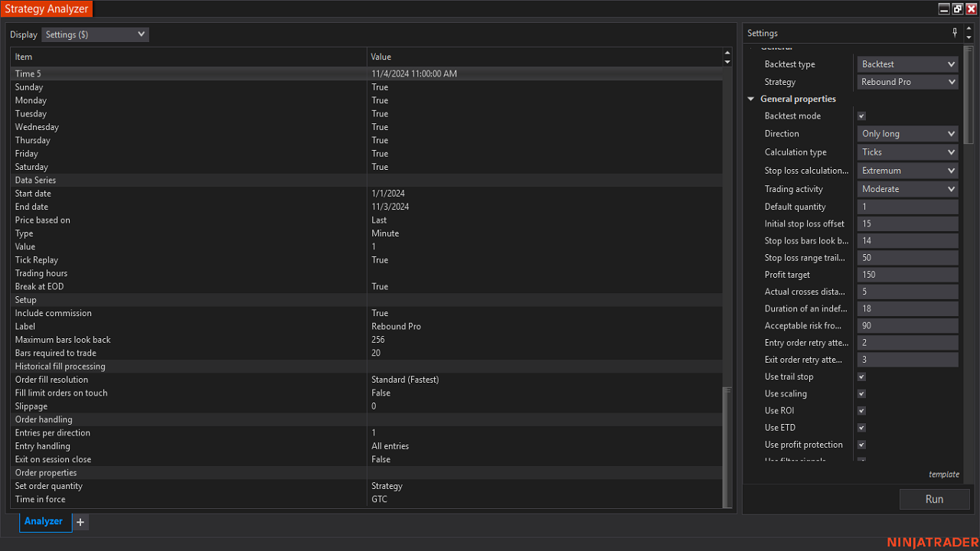This screenshot has width=980, height=551.
Task: Select the Tick Replay row
Action: 367,260
